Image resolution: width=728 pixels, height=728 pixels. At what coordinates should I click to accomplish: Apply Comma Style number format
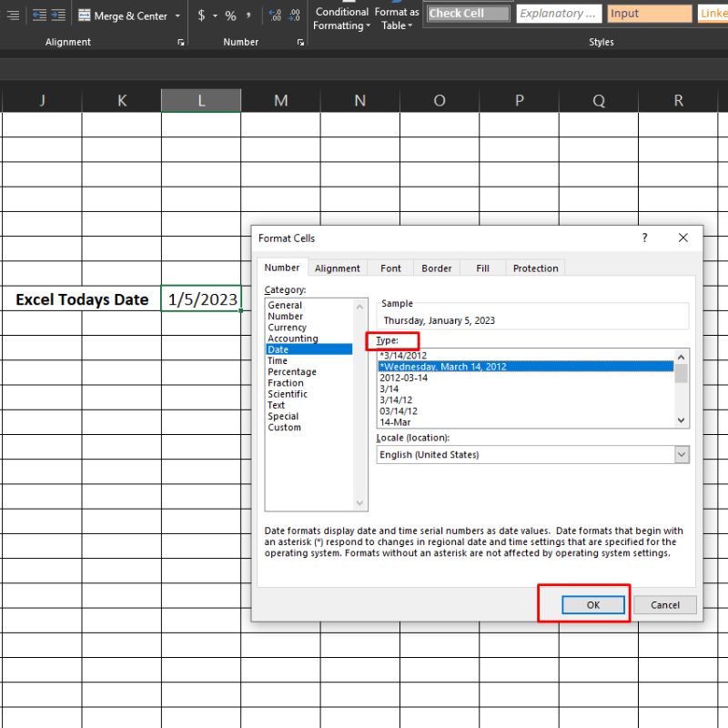pyautogui.click(x=248, y=15)
